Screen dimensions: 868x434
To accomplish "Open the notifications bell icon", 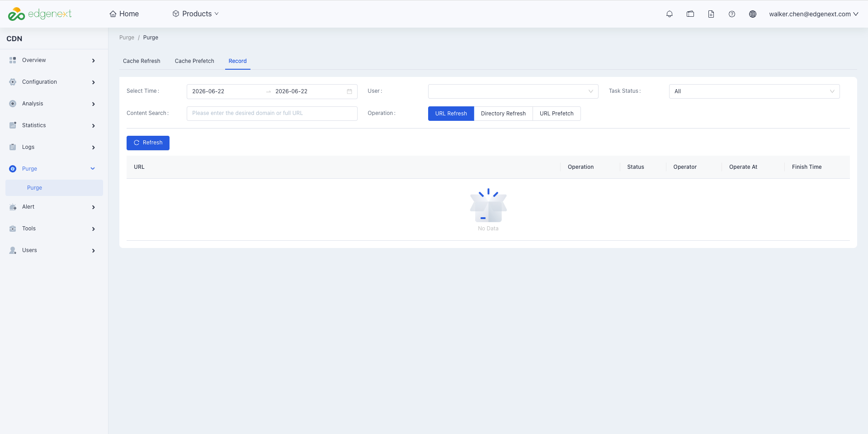I will tap(670, 14).
